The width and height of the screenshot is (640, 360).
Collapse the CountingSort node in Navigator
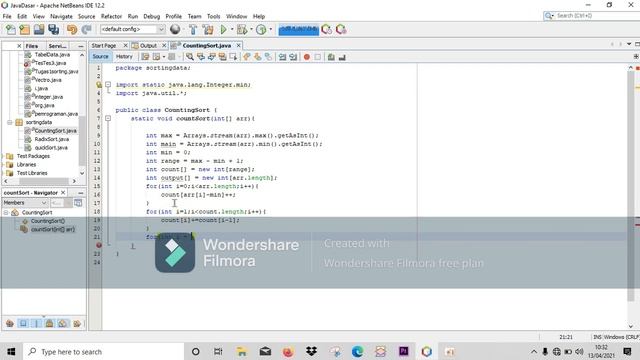pos(6,213)
